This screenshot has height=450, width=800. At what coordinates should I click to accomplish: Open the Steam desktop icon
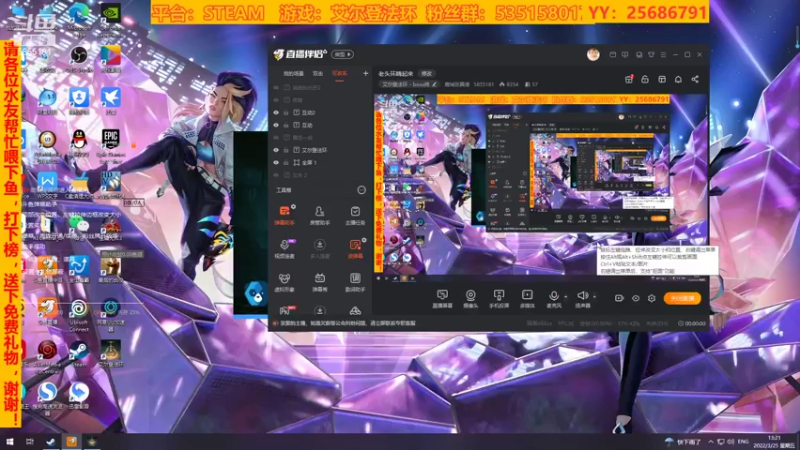79,354
